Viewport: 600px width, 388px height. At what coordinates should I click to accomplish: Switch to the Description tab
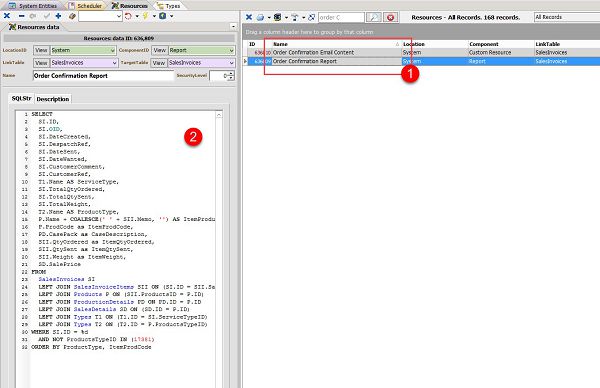point(53,99)
